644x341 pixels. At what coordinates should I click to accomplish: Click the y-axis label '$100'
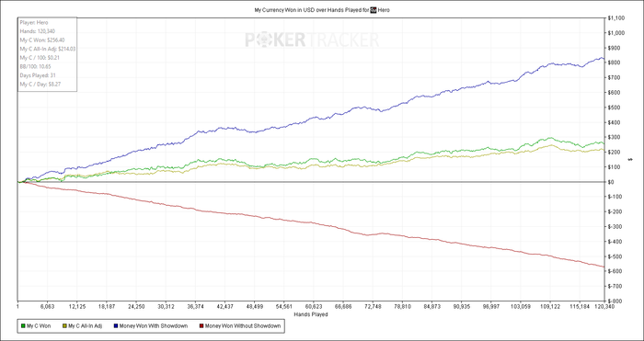[x=613, y=167]
